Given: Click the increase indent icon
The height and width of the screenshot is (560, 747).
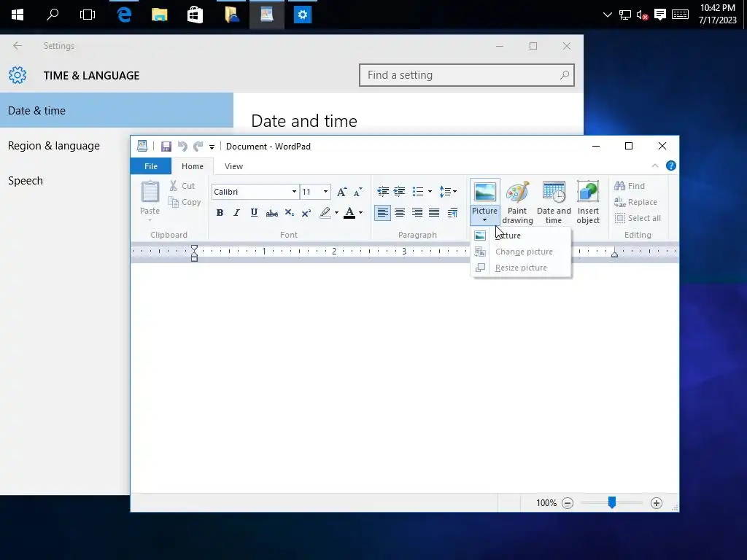Looking at the screenshot, I should point(399,192).
